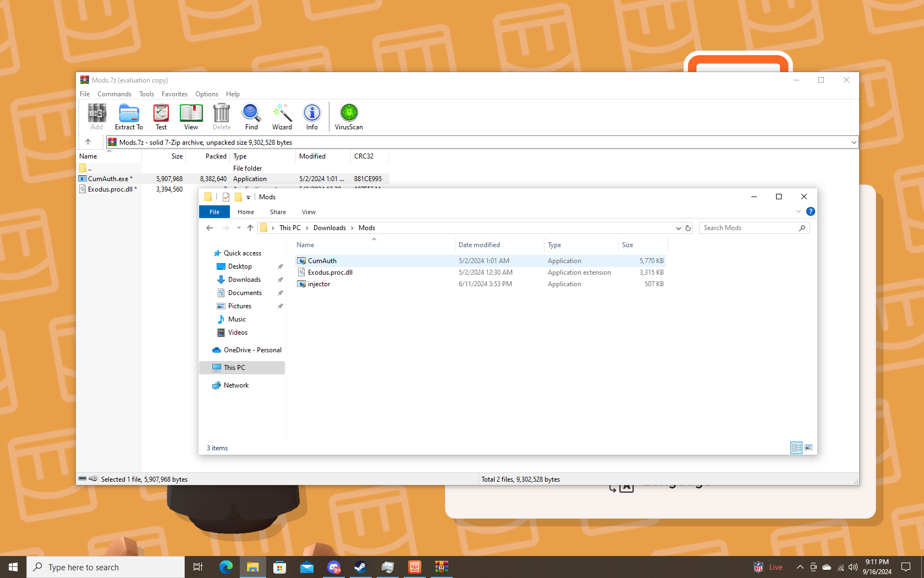Switch to Explorer Share ribbon tab
The height and width of the screenshot is (578, 924).
click(x=278, y=212)
